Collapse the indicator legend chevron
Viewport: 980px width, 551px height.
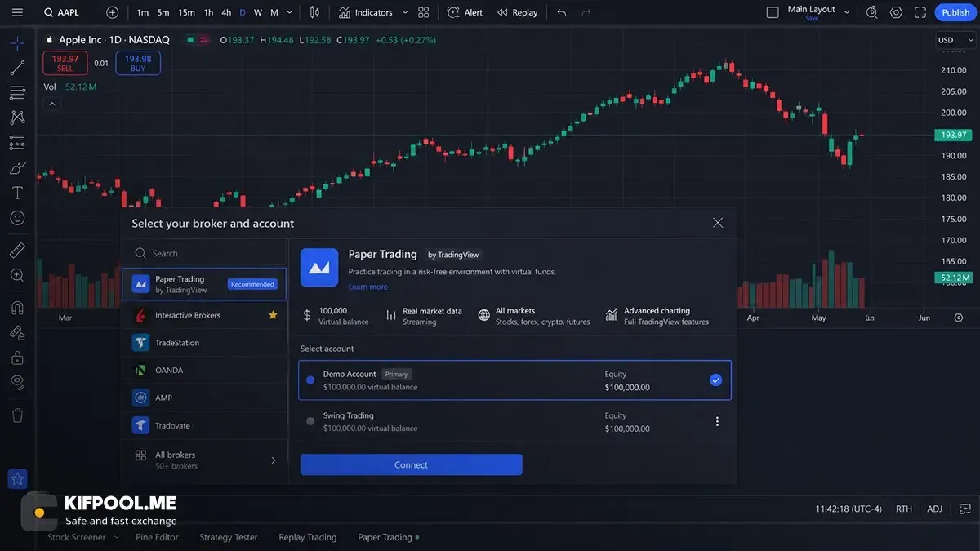point(51,104)
